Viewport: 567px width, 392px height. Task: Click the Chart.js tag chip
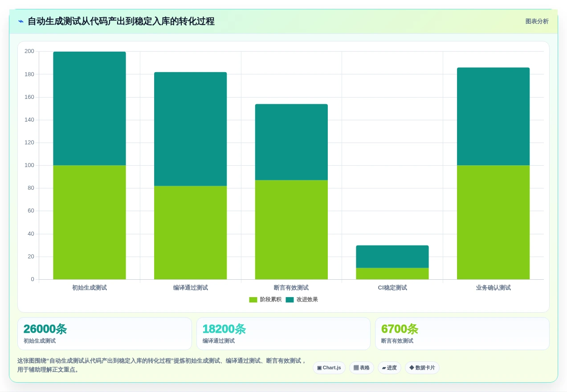click(329, 368)
